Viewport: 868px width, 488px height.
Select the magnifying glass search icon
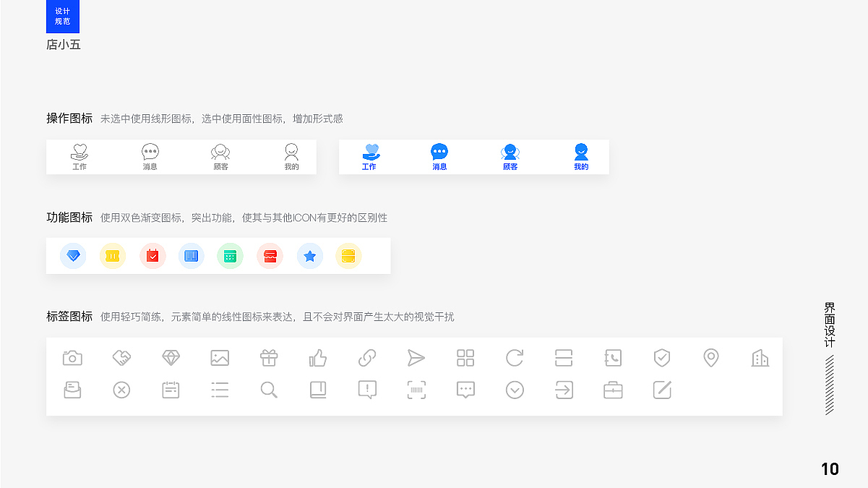click(269, 390)
